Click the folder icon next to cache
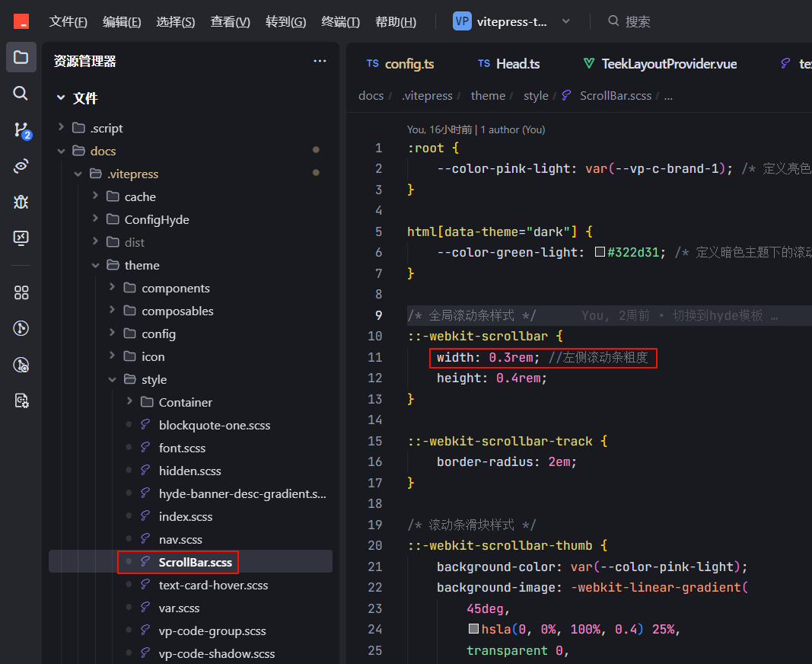Viewport: 812px width, 664px height. tap(113, 196)
